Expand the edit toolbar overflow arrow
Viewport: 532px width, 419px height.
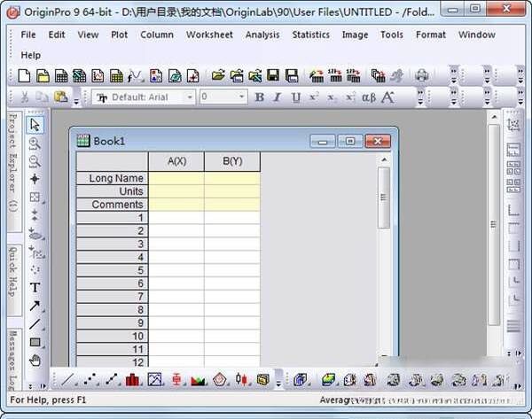pos(76,101)
